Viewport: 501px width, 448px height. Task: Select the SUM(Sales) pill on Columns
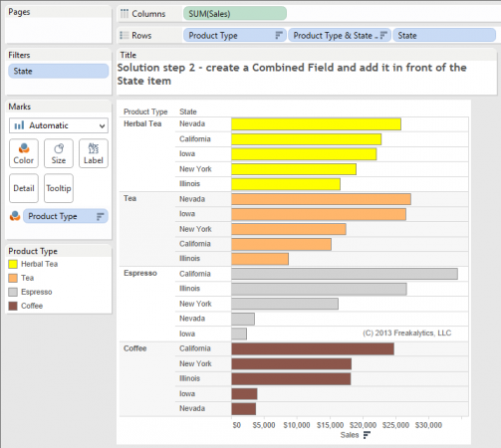point(235,14)
